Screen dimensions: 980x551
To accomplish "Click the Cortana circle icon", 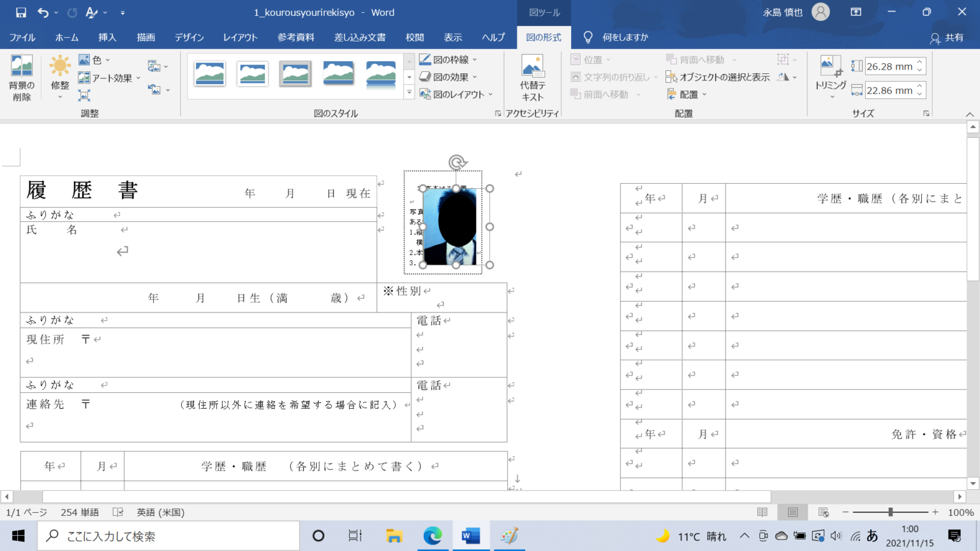I will (318, 536).
